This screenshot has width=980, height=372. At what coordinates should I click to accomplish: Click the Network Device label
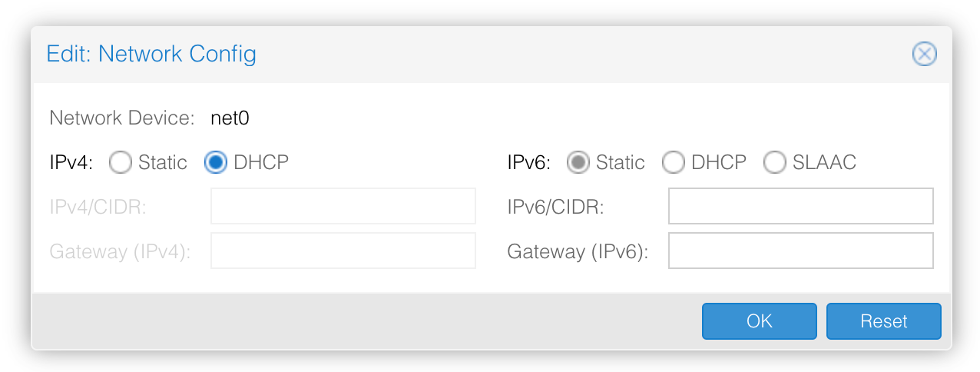(121, 118)
